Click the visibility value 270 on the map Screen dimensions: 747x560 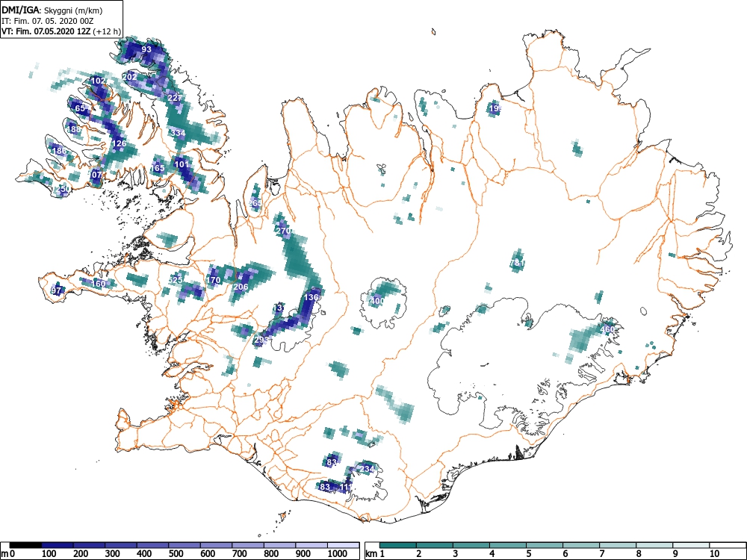[x=283, y=231]
